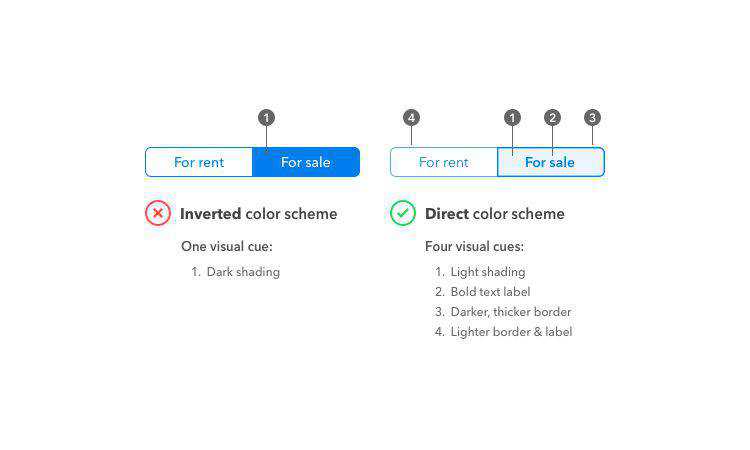Click the green checkmark icon beside Direct
Viewport: 750px width, 450px height.
[x=403, y=213]
